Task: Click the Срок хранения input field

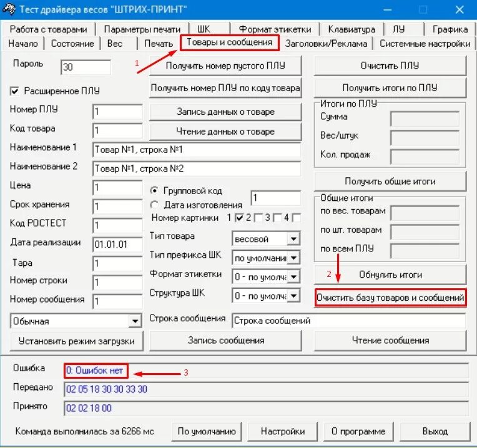Action: [117, 207]
